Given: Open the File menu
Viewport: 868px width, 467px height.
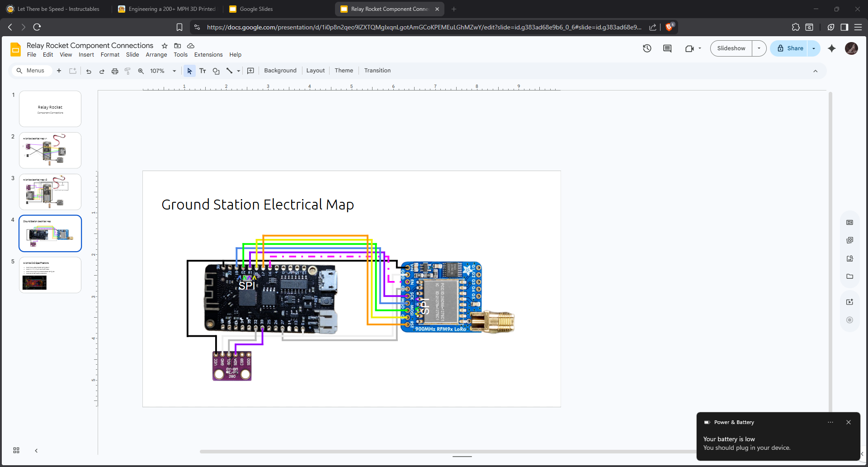Looking at the screenshot, I should coord(32,55).
